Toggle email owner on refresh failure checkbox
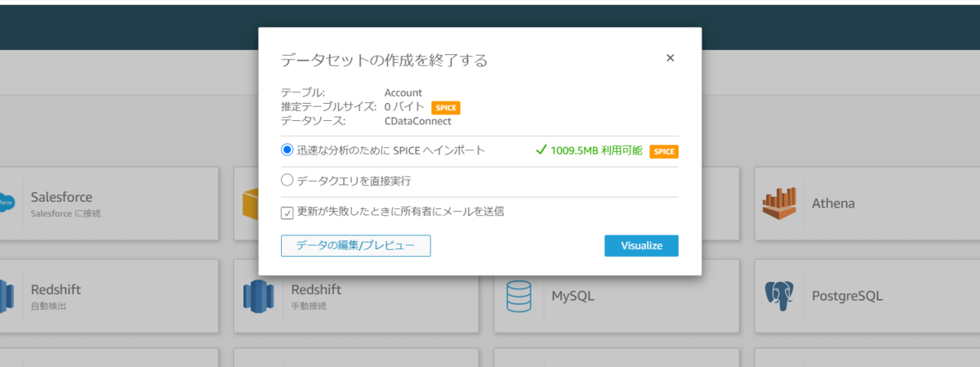The image size is (980, 367). (287, 213)
